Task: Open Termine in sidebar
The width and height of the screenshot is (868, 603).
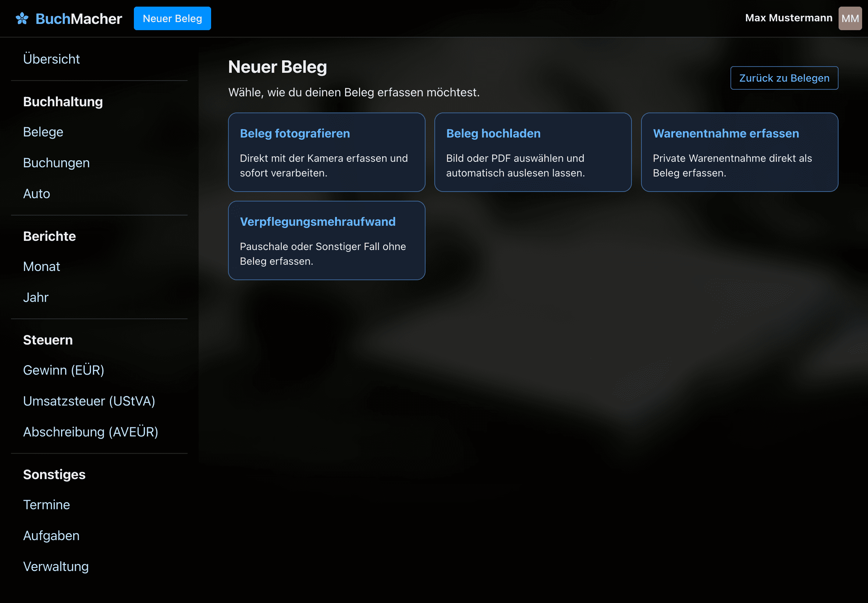Action: [x=46, y=505]
